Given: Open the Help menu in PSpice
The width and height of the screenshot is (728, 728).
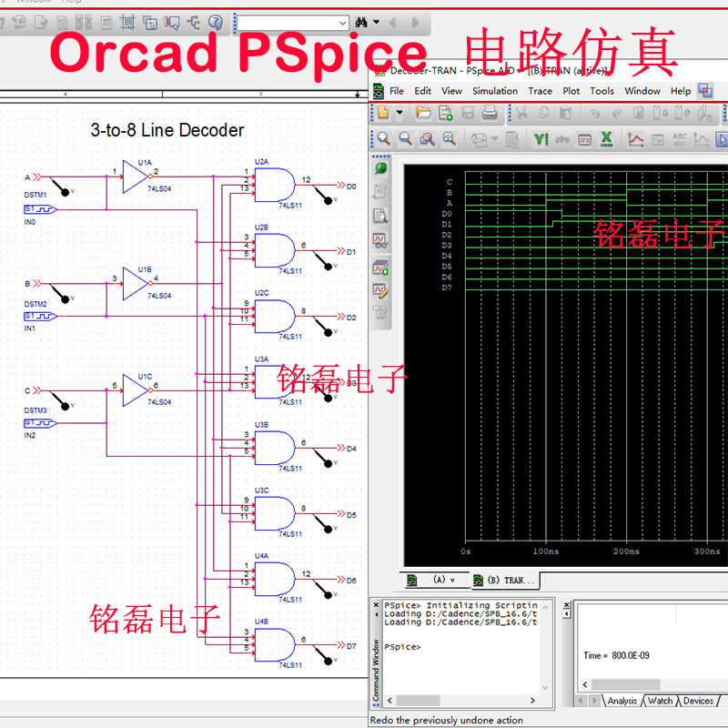Looking at the screenshot, I should 680,91.
